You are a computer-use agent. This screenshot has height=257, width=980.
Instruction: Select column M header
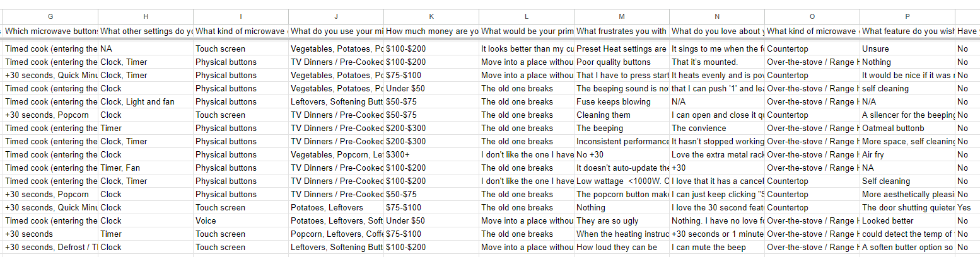click(622, 17)
